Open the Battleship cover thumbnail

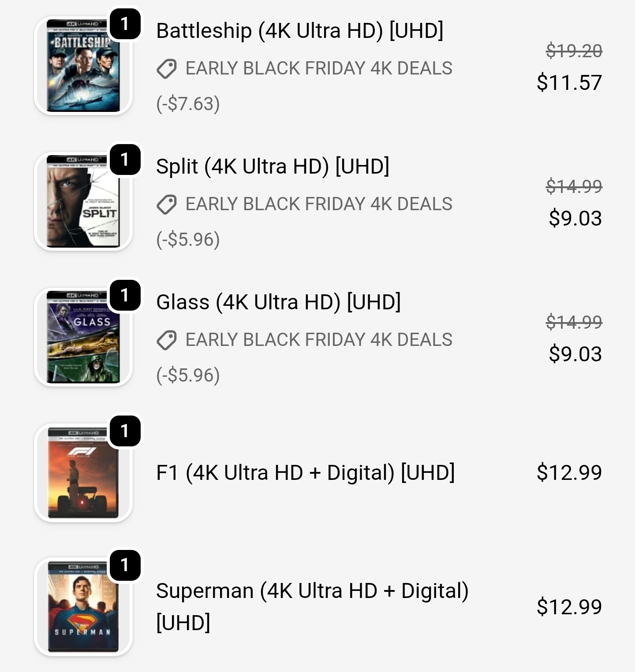(x=83, y=66)
